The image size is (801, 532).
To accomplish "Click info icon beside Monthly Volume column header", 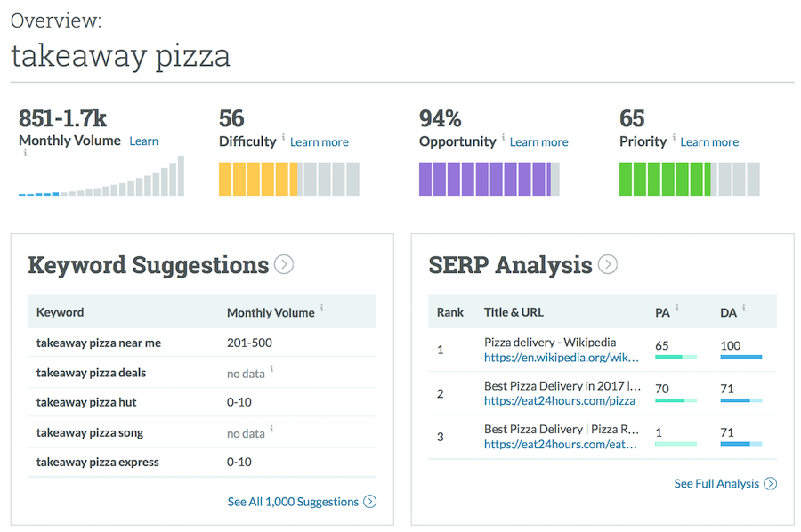I will tap(322, 308).
